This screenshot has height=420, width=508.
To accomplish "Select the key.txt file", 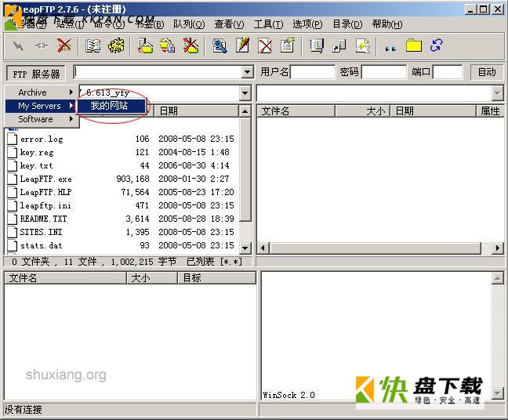I will coord(36,166).
